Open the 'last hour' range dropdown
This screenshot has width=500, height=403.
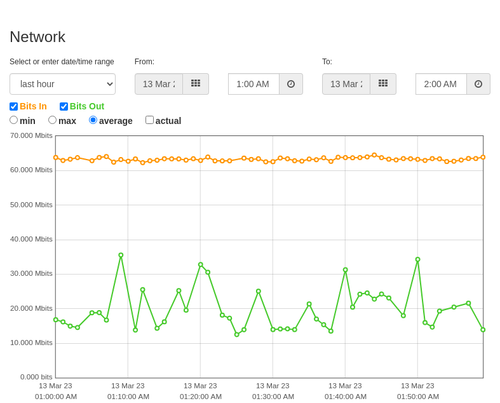coord(63,84)
